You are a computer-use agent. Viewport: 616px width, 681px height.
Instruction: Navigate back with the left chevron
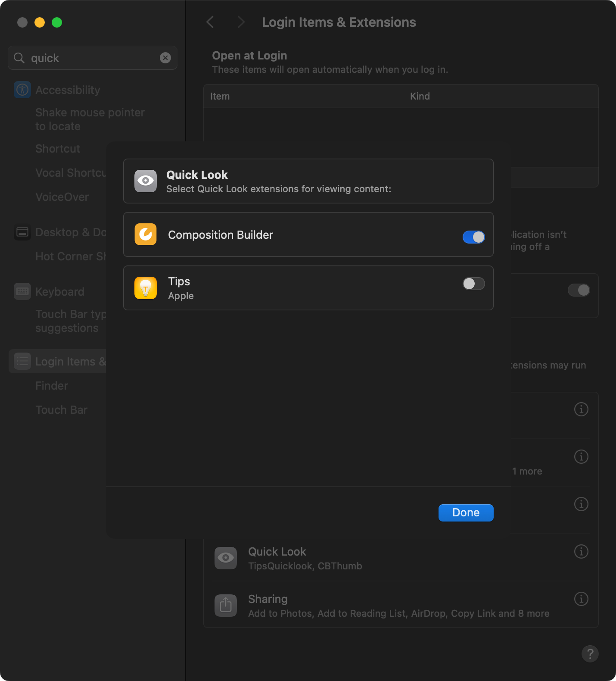coord(210,22)
